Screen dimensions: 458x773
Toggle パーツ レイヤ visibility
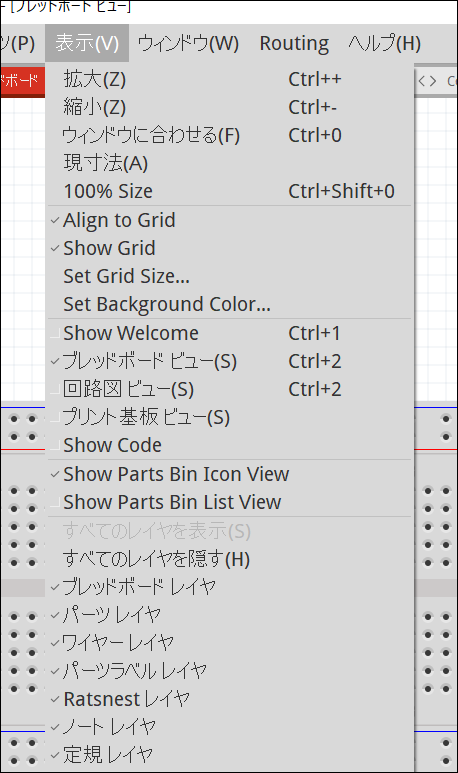tap(229, 615)
